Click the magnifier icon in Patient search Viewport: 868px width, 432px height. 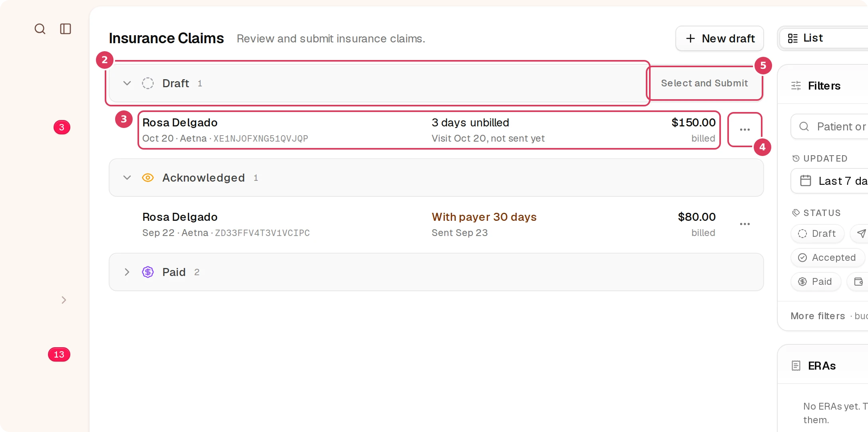804,126
